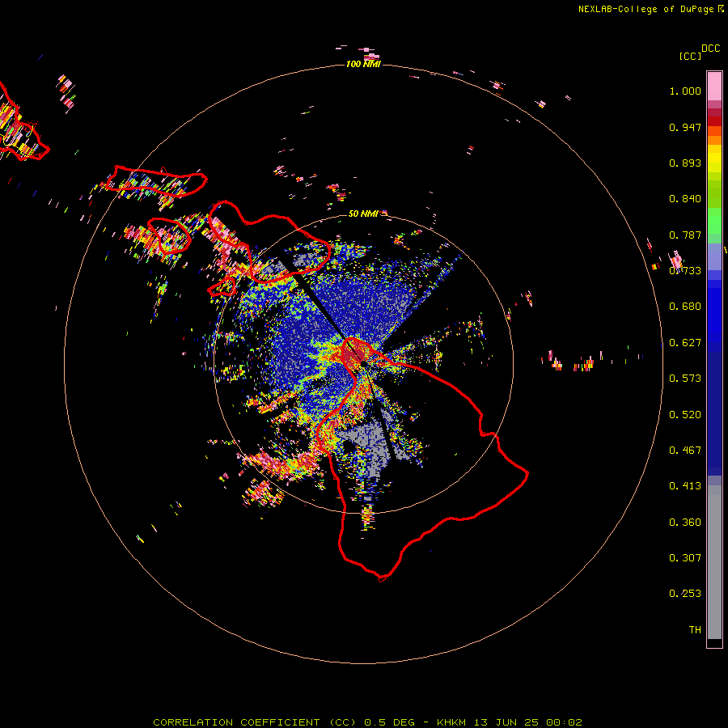Click the 0.840 scale value
The height and width of the screenshot is (728, 728).
click(685, 199)
